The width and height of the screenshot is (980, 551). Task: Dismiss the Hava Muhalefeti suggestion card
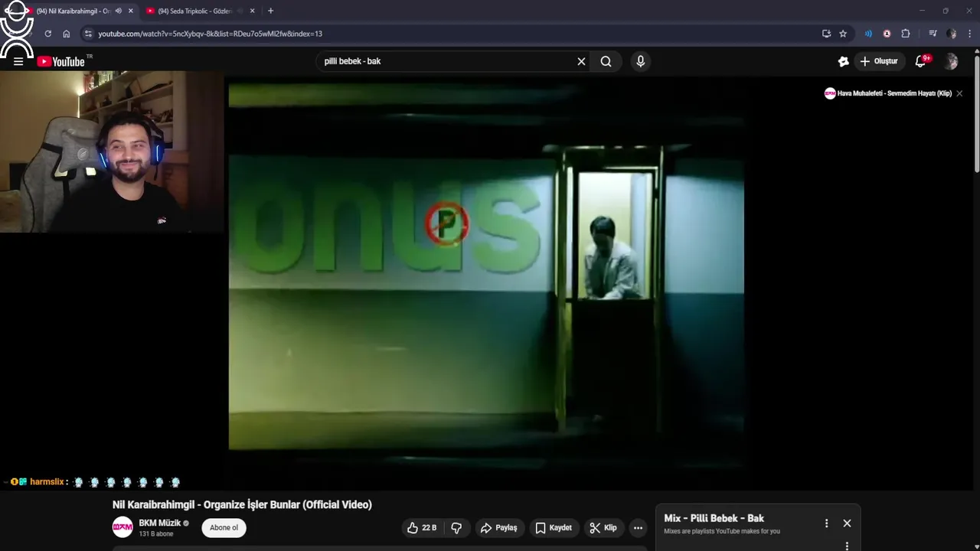click(x=959, y=93)
